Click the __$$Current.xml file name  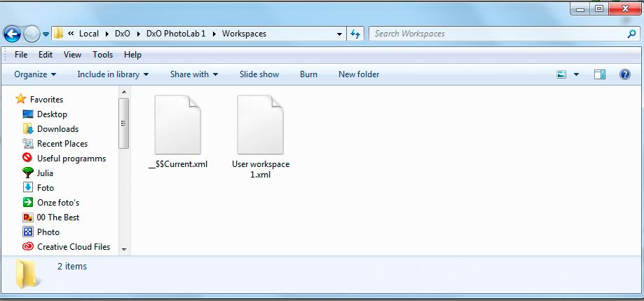[x=178, y=164]
